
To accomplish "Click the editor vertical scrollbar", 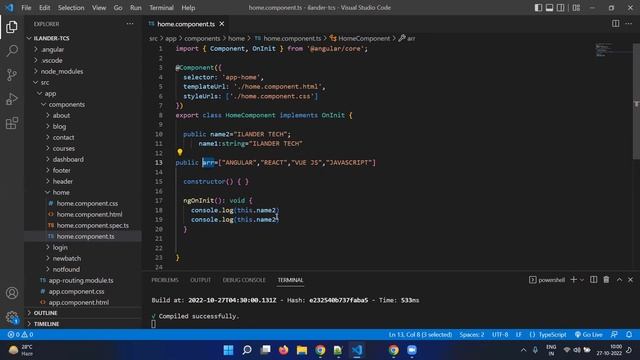I will coord(636,101).
